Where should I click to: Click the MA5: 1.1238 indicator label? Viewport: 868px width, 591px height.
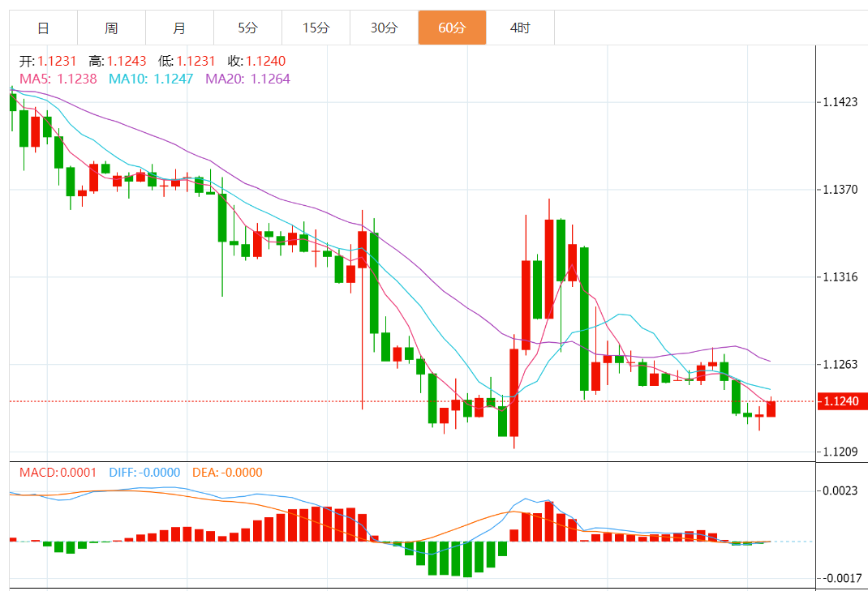(x=58, y=79)
